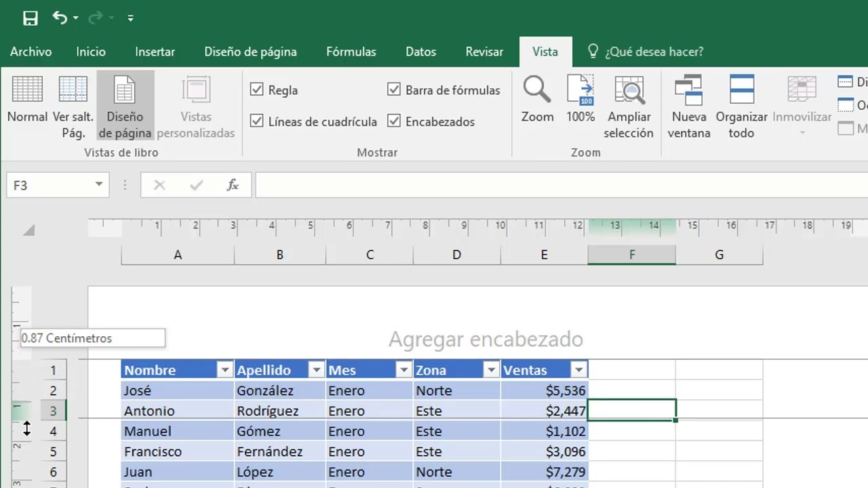The height and width of the screenshot is (488, 868).
Task: Open the Archivo tab
Action: (x=31, y=52)
